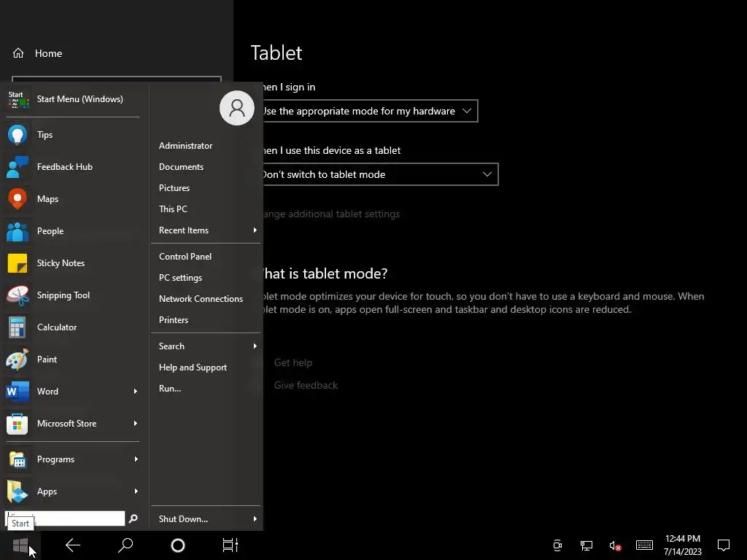Click the Microsoft Store icon

point(18,424)
